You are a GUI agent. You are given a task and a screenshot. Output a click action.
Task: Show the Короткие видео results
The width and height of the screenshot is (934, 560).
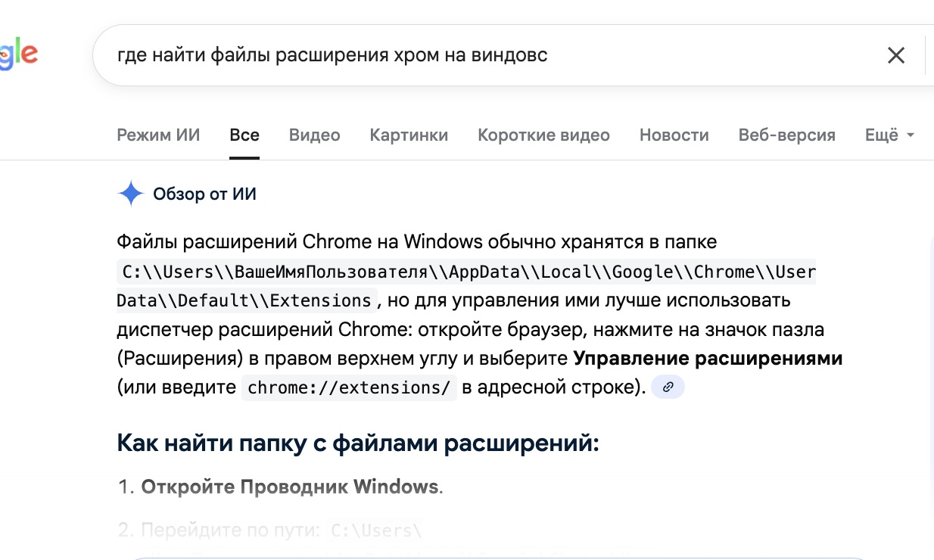coord(543,135)
